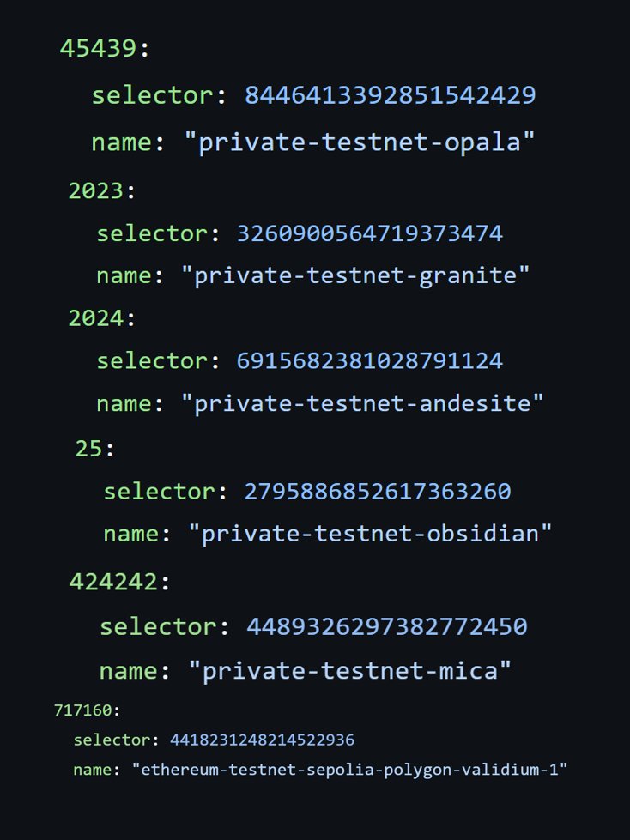Click the name "private-testnet-opala"
Viewport: 630px width, 840px height.
(x=359, y=142)
